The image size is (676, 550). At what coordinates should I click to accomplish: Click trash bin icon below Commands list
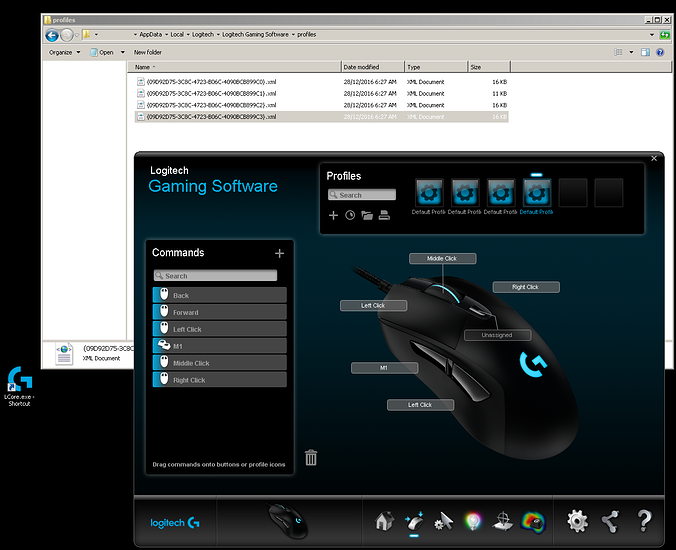(311, 457)
